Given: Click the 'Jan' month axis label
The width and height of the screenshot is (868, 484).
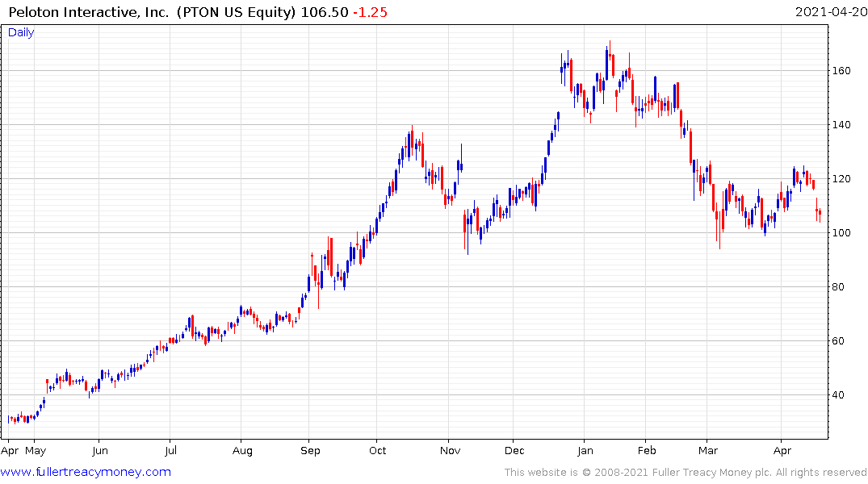Looking at the screenshot, I should point(585,451).
